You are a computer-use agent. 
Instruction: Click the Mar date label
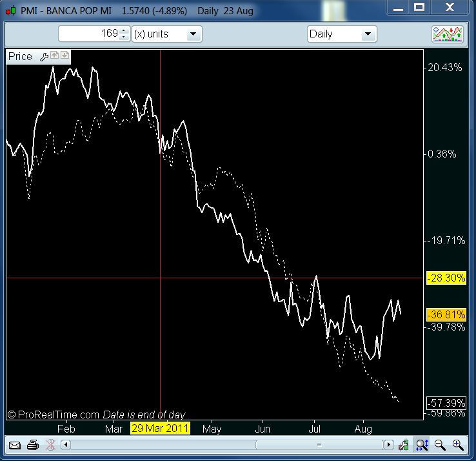(x=114, y=429)
